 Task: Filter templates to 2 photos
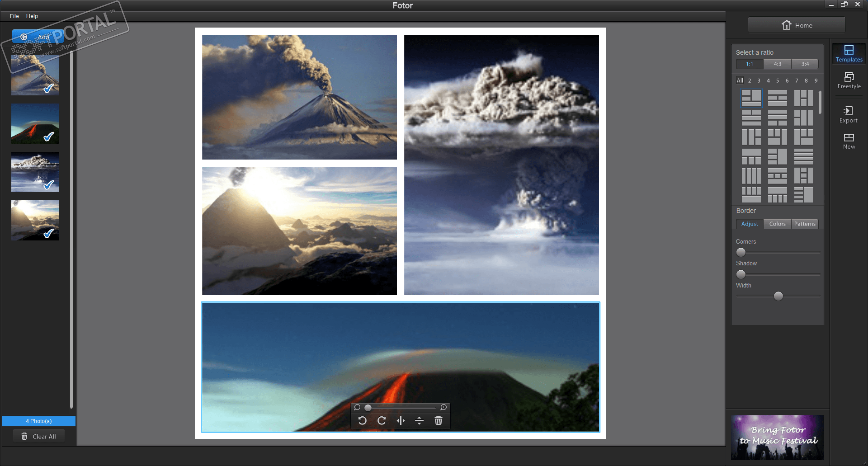(750, 80)
